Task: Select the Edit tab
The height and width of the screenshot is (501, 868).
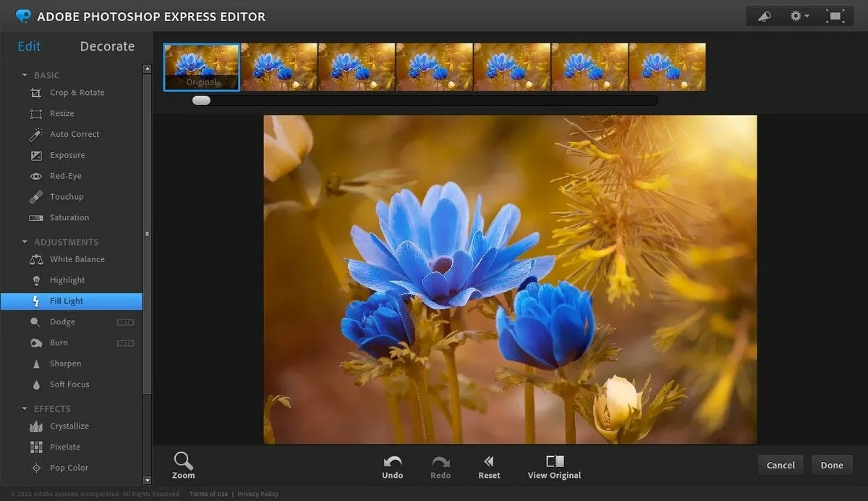Action: (x=29, y=46)
